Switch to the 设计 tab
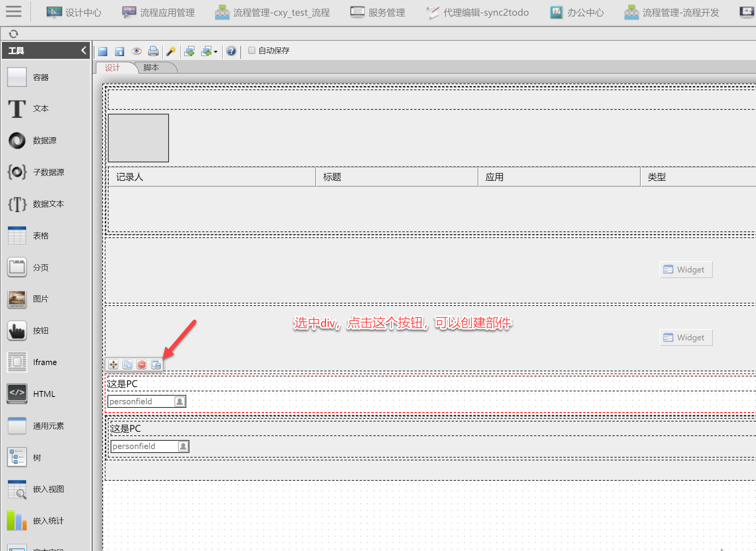The image size is (756, 551). [x=112, y=67]
